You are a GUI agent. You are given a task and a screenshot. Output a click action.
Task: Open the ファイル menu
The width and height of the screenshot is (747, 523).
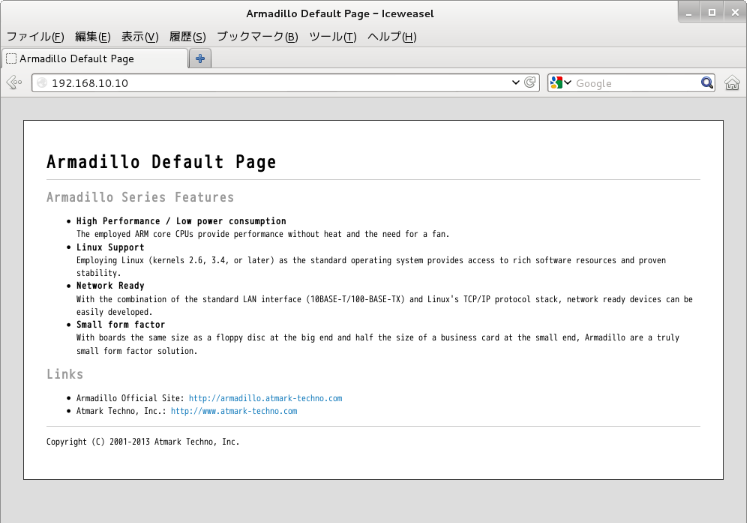click(35, 37)
